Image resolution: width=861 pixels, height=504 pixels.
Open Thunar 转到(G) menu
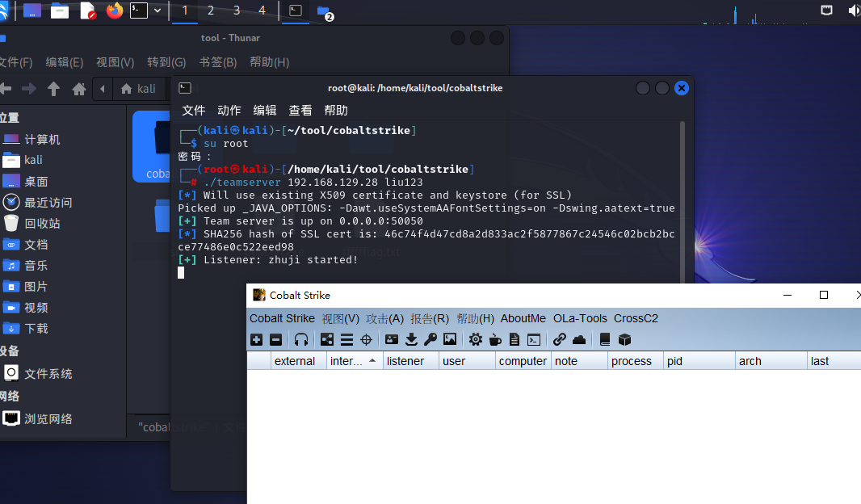[x=166, y=62]
